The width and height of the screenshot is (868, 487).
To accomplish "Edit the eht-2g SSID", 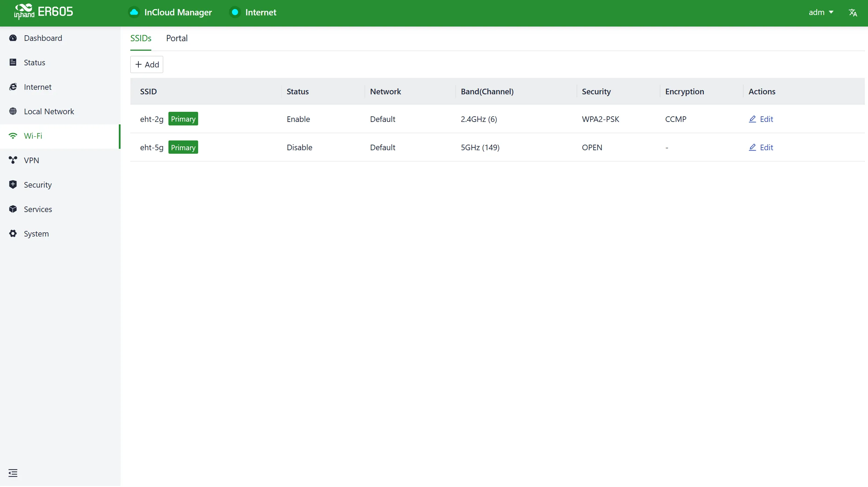I will (x=761, y=119).
